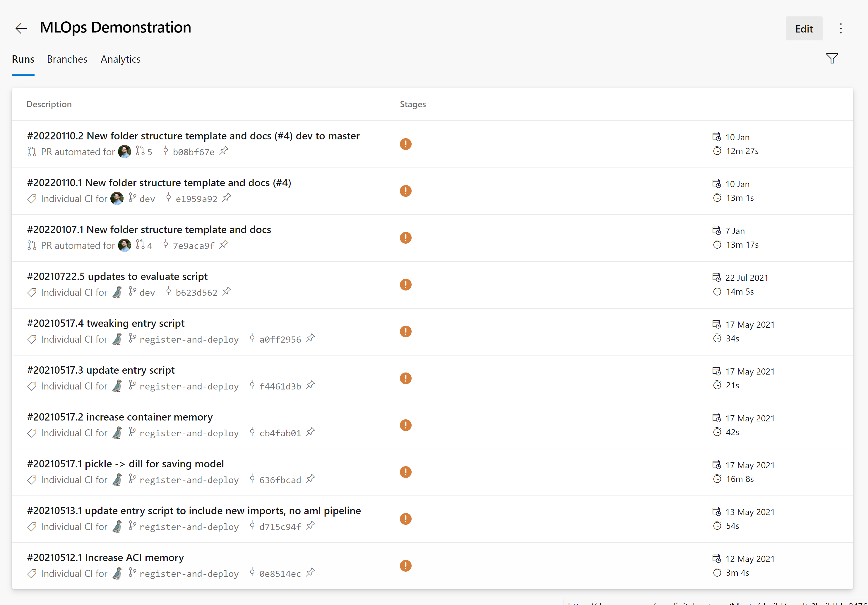The width and height of the screenshot is (868, 605).
Task: Open run #20210517.1 pickle -> dill for saving model
Action: click(126, 464)
